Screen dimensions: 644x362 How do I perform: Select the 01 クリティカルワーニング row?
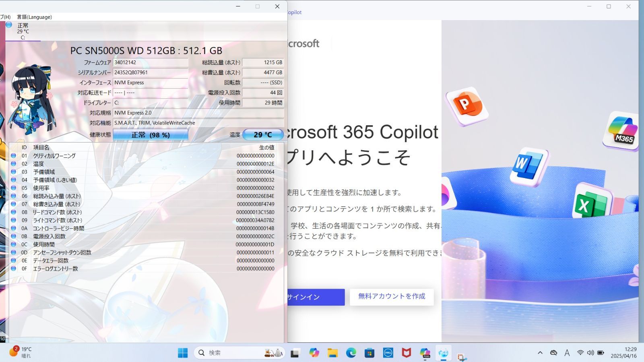tap(146, 156)
